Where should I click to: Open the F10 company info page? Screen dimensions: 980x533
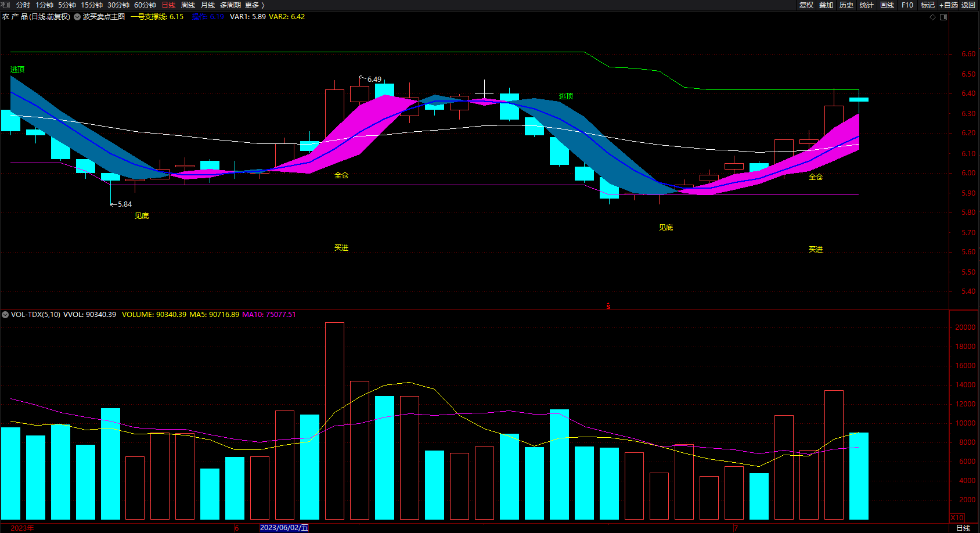907,5
